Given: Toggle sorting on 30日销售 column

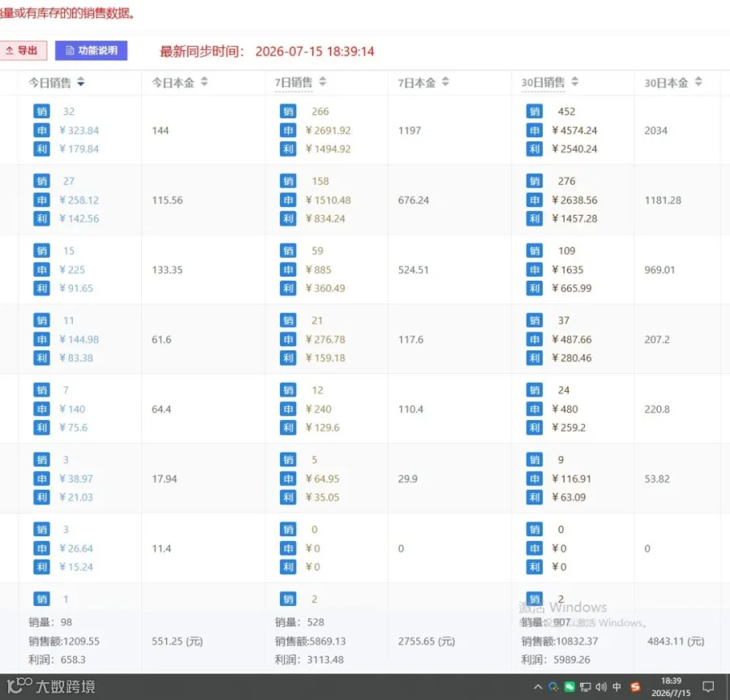Looking at the screenshot, I should click(575, 83).
